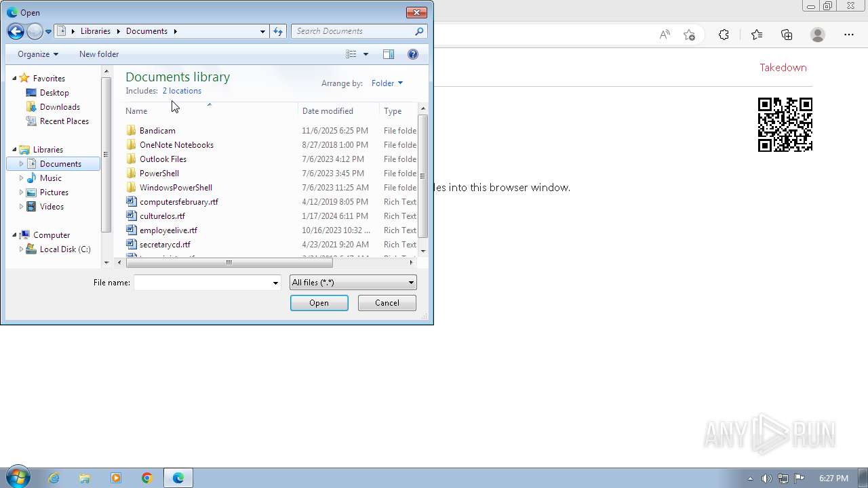
Task: Open Favorites list icon in Edge
Action: point(757,35)
